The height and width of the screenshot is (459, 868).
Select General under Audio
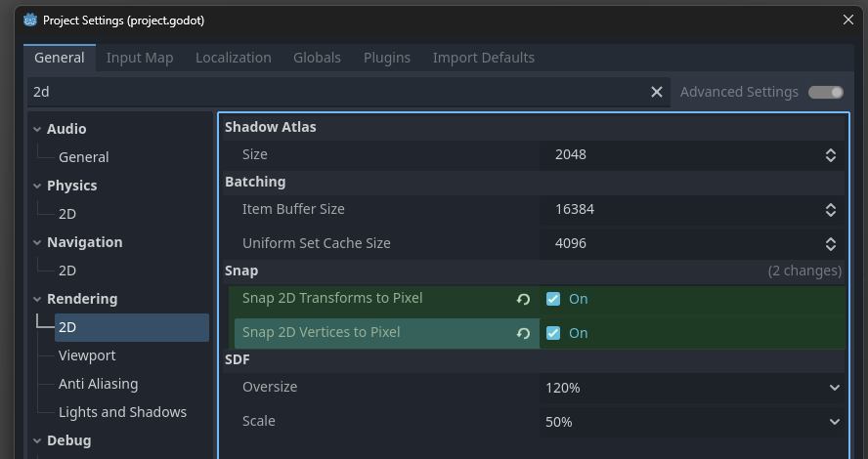coord(84,157)
